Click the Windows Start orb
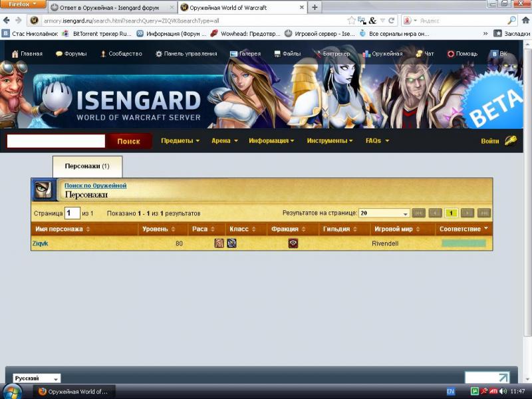 (13, 392)
